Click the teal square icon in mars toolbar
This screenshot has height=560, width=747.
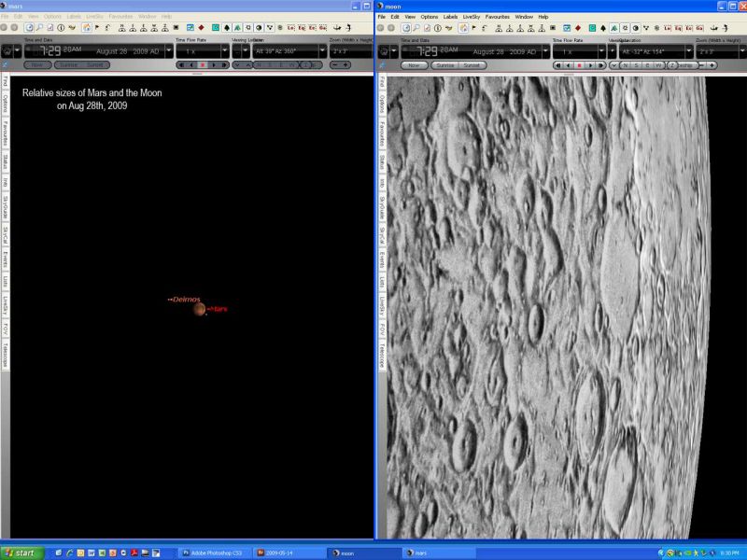[x=216, y=28]
